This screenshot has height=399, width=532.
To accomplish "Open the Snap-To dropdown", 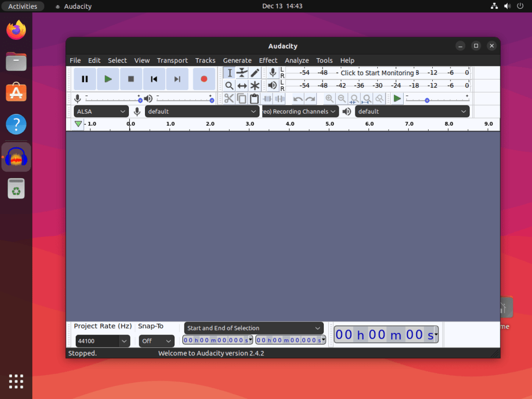I will pyautogui.click(x=156, y=341).
